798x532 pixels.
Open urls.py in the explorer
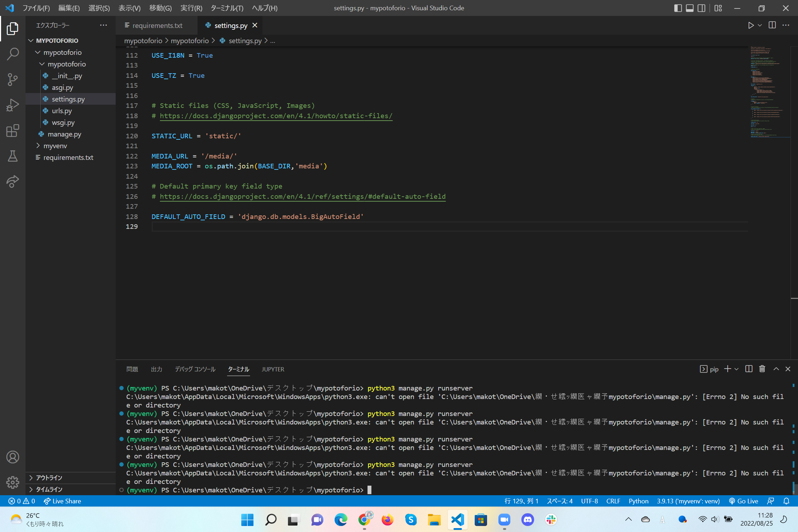click(62, 111)
